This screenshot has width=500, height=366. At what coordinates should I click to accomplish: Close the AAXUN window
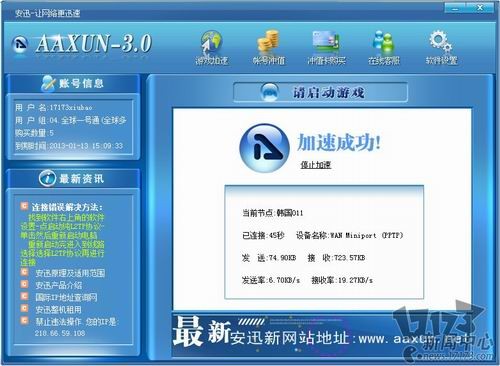point(480,8)
